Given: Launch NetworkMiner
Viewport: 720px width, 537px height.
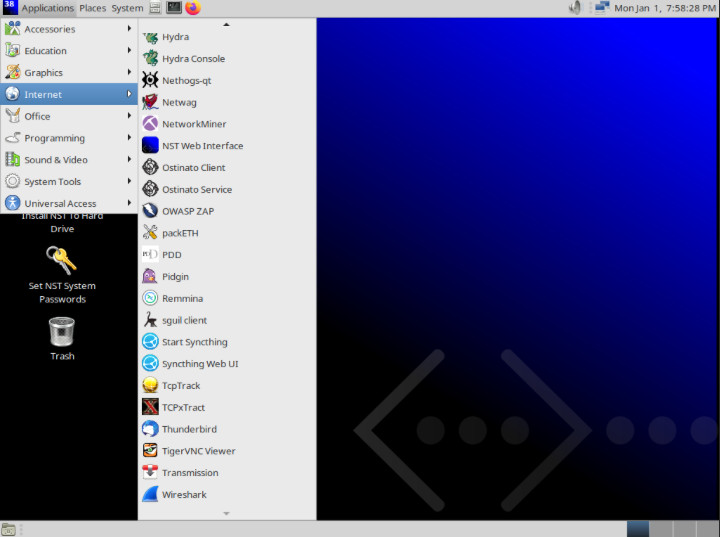Looking at the screenshot, I should pos(227,124).
